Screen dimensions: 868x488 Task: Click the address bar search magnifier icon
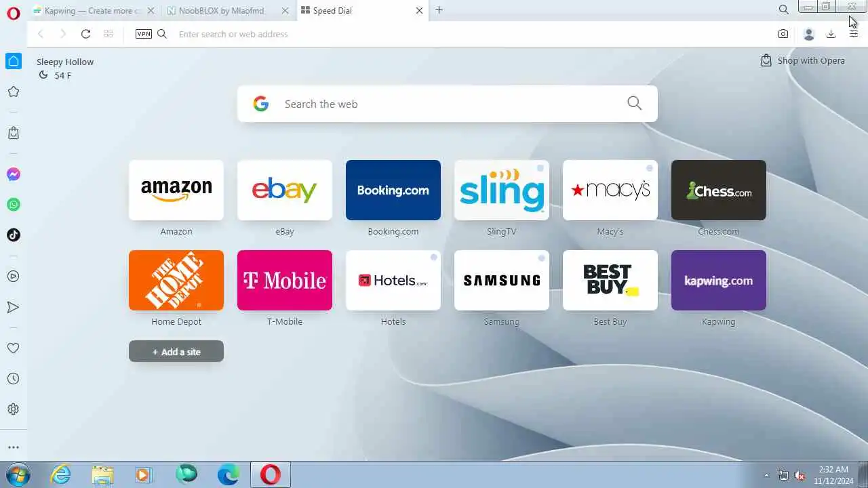click(162, 34)
